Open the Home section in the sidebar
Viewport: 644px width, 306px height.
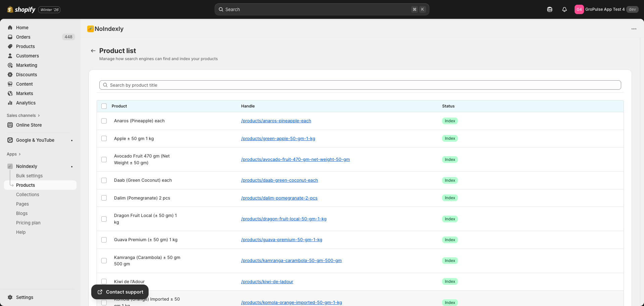[22, 27]
